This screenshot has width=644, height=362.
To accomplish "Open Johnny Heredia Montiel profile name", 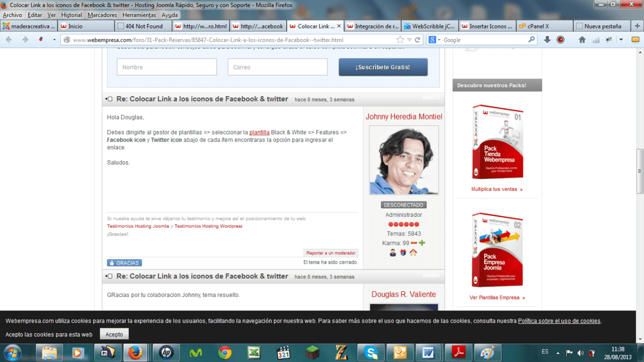I will point(404,117).
